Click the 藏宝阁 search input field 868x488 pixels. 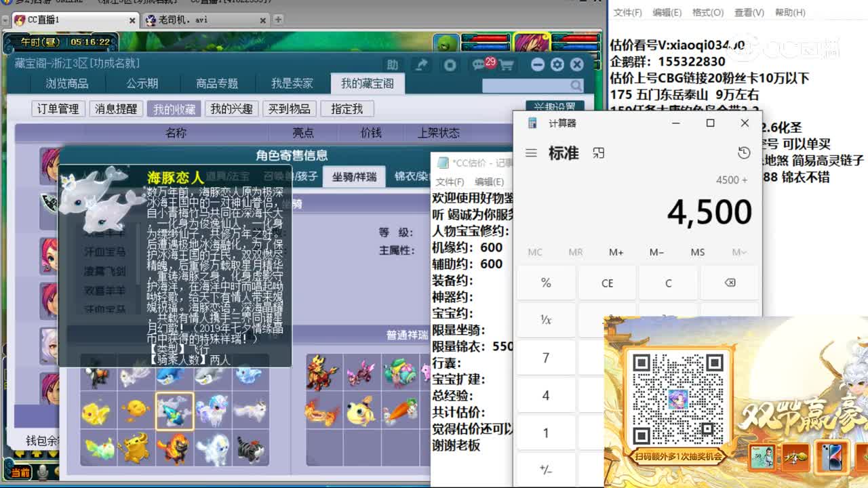pyautogui.click(x=526, y=85)
